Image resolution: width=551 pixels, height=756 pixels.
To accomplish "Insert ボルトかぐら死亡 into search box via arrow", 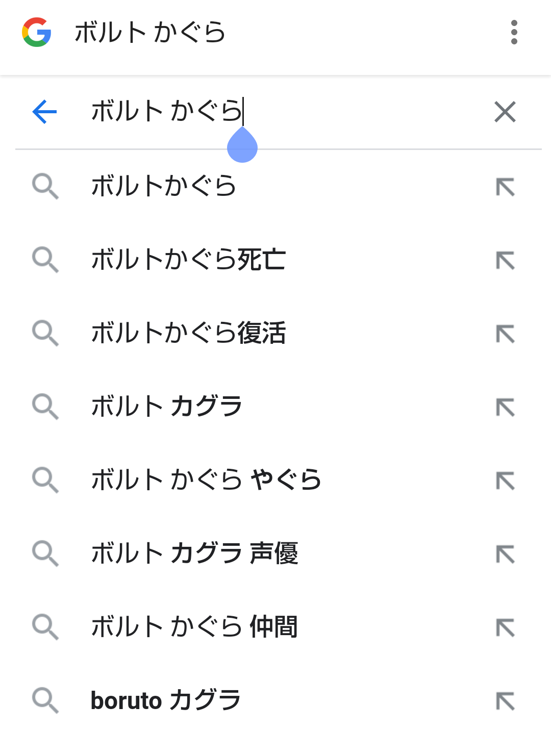I will click(505, 261).
